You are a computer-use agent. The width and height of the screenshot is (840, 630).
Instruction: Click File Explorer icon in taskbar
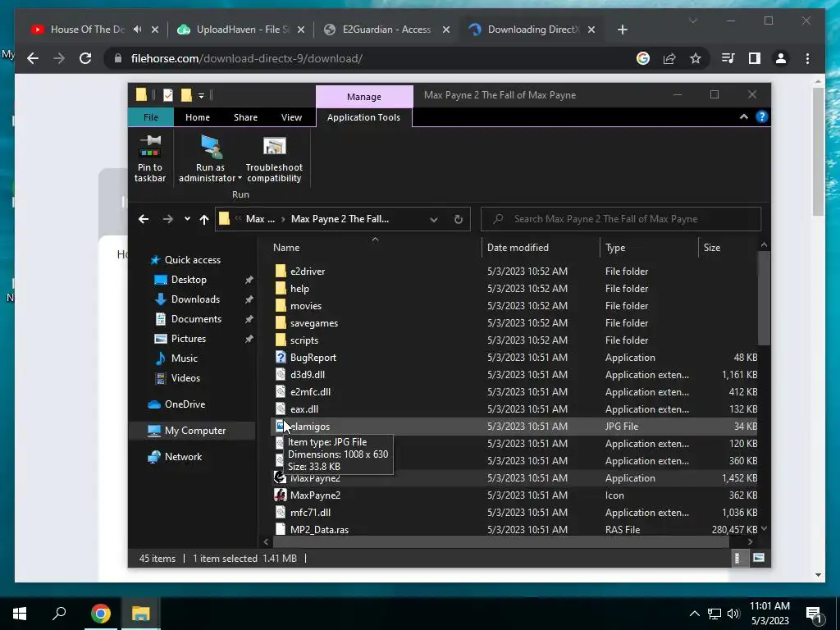coord(141,614)
